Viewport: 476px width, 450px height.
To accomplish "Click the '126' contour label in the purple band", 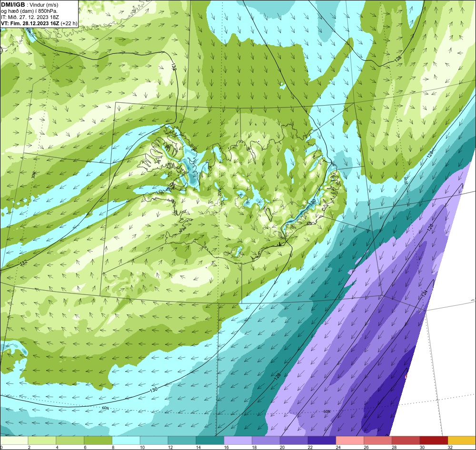I will point(430,227).
